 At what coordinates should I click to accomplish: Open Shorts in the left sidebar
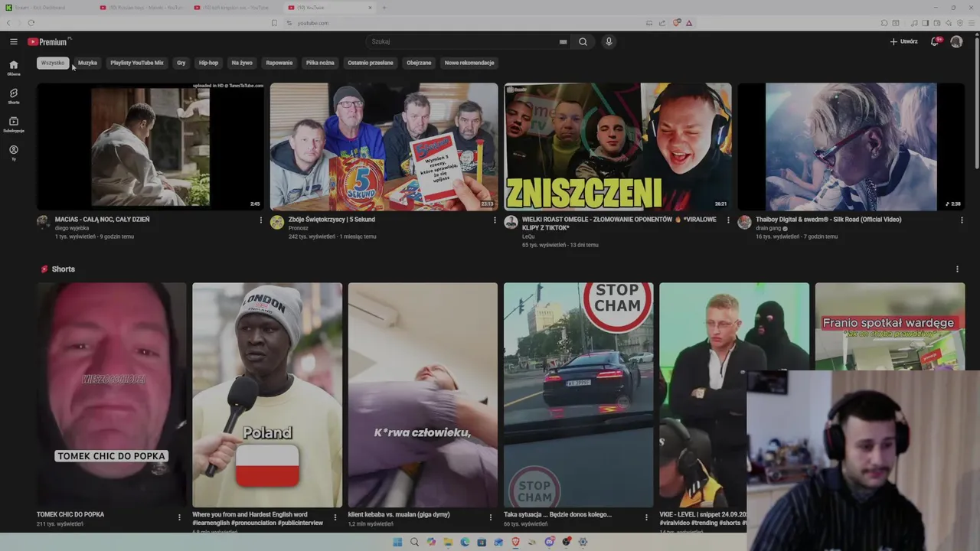(x=14, y=96)
